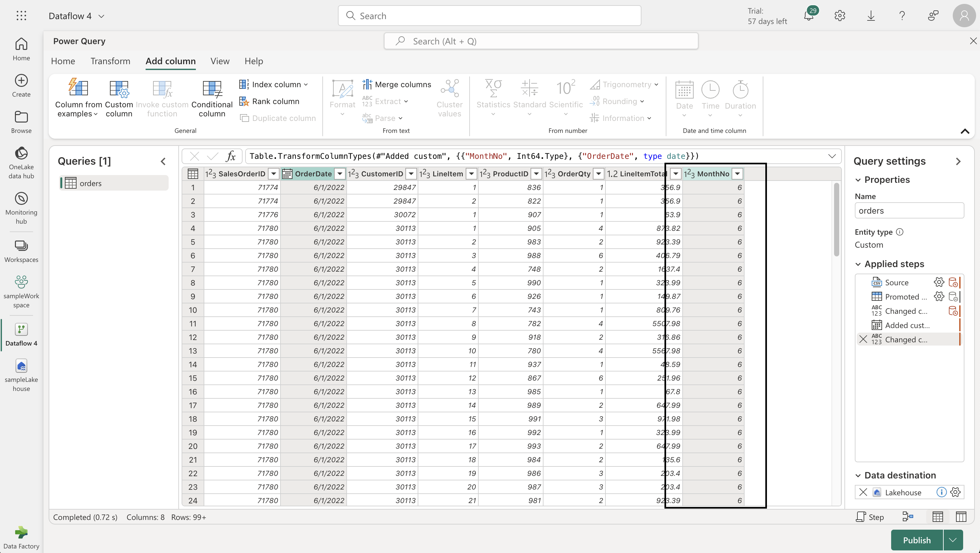The width and height of the screenshot is (980, 553).
Task: Open Column from examples dropdown
Action: tap(78, 99)
